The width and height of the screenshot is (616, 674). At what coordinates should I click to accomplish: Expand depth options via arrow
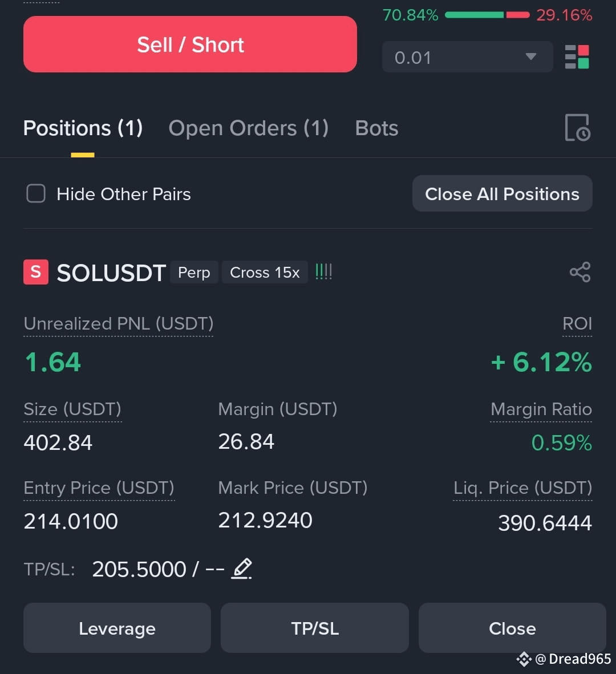pos(531,57)
